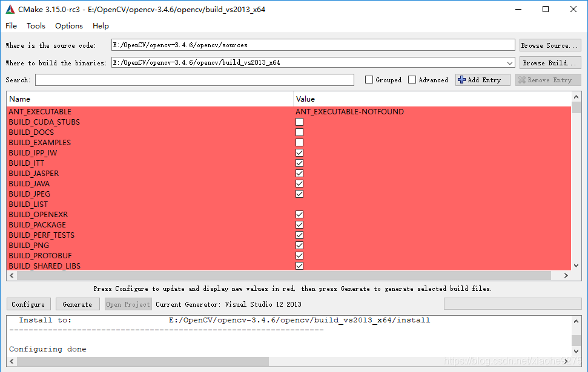Enable the Advanced checkbox
Viewport: 588px width, 372px height.
click(412, 80)
